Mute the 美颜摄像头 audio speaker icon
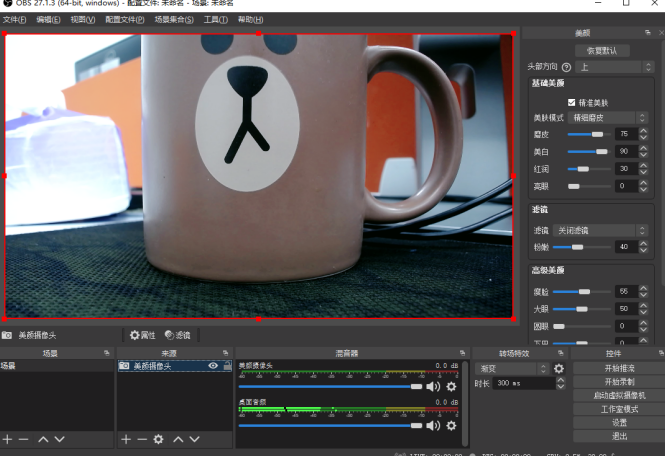The height and width of the screenshot is (456, 665). pos(433,386)
